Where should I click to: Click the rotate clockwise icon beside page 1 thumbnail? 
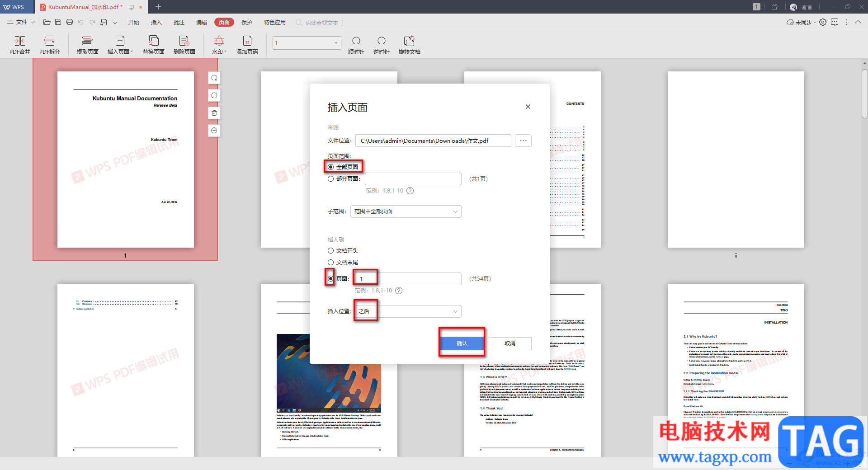214,78
